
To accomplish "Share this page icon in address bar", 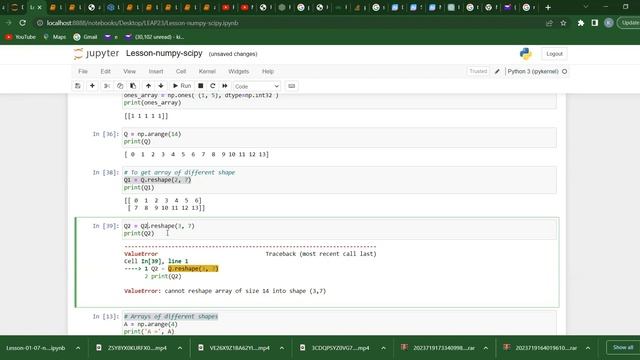I will click(x=549, y=23).
